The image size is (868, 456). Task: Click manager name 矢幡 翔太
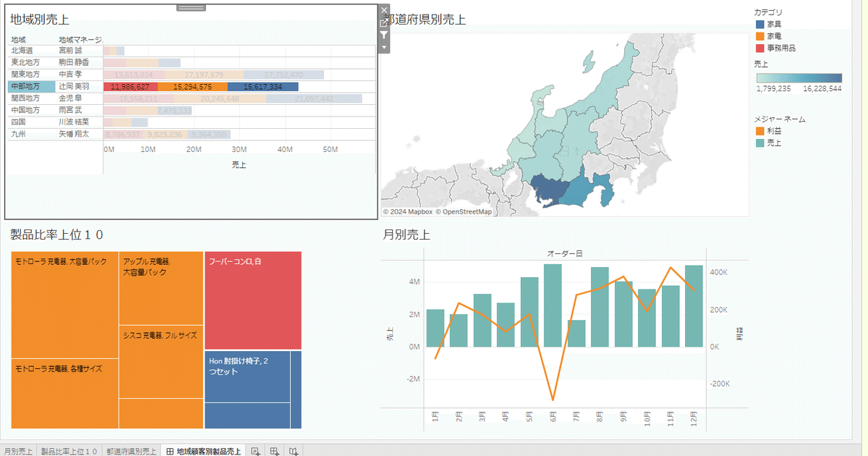coord(74,134)
